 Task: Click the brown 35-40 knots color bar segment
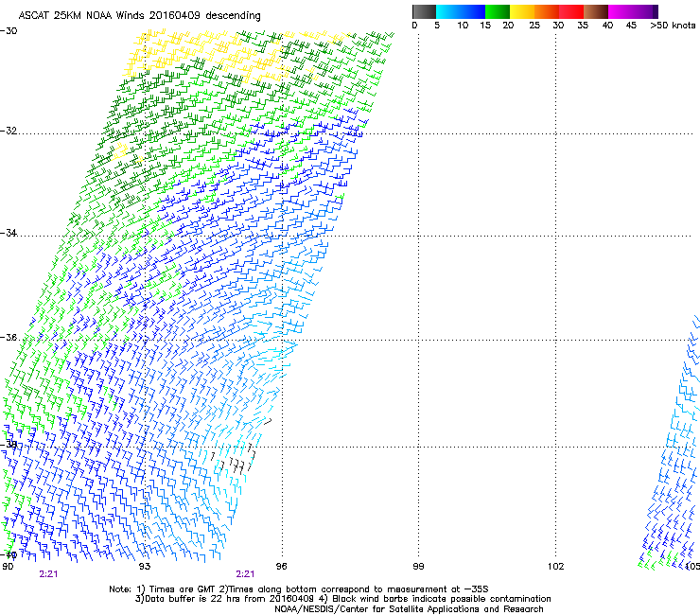596,11
